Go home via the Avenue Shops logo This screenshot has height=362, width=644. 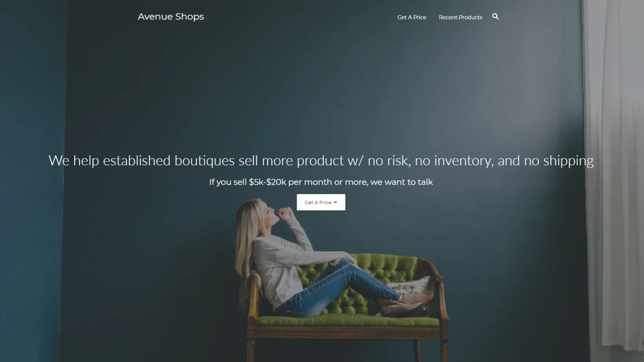(171, 16)
